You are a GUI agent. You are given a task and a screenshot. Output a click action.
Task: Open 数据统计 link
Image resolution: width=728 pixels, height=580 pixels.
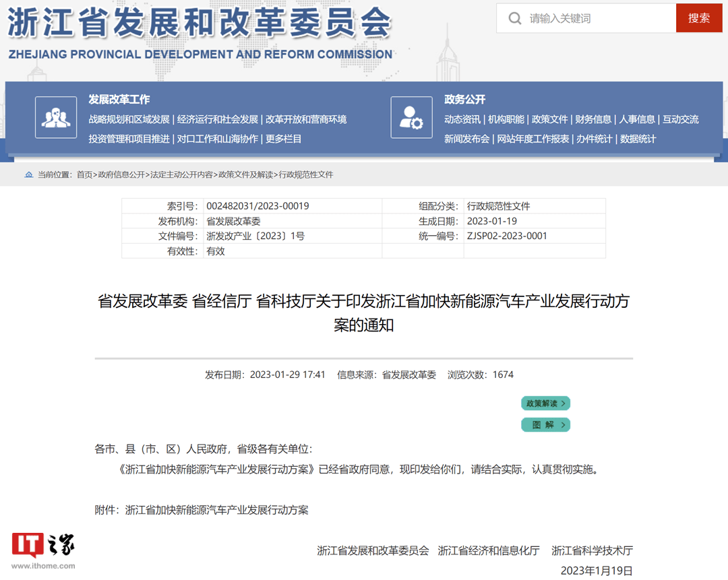coord(638,139)
